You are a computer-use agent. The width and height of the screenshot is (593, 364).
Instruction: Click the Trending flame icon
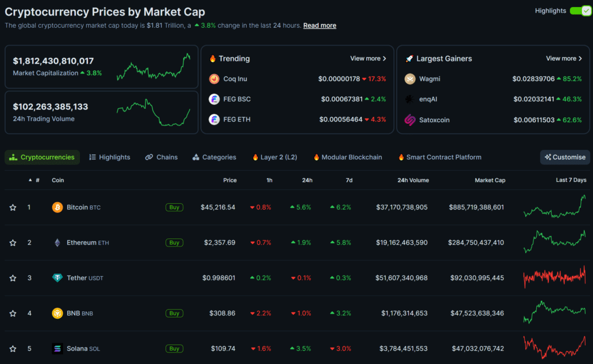(213, 58)
